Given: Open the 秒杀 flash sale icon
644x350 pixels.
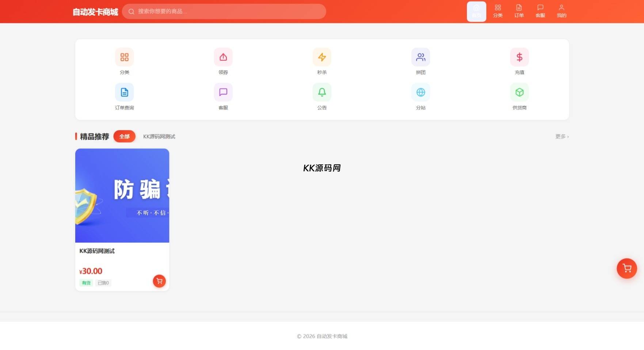Looking at the screenshot, I should point(322,57).
